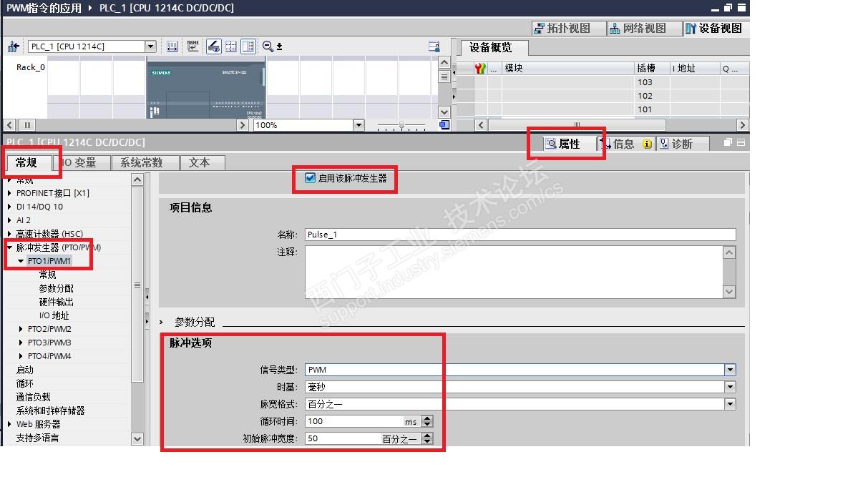Viewport: 868px width, 487px height.
Task: Click the zoom magnifier icon in device toolbar
Action: pyautogui.click(x=268, y=46)
